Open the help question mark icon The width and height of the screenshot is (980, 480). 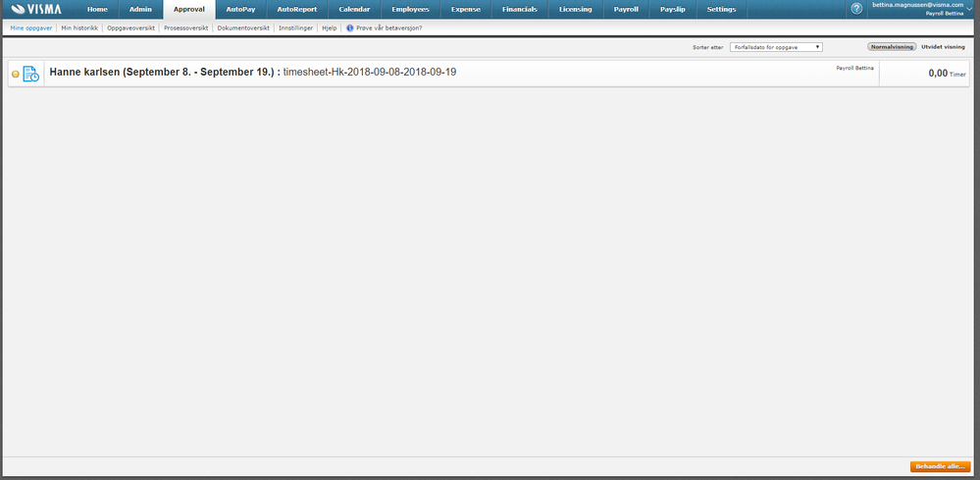tap(856, 9)
